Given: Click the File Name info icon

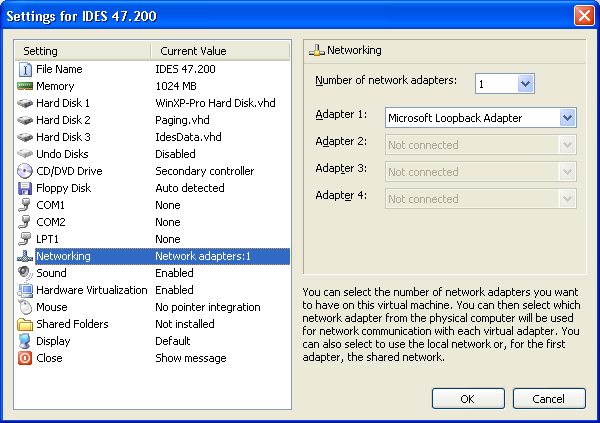Looking at the screenshot, I should click(x=25, y=69).
